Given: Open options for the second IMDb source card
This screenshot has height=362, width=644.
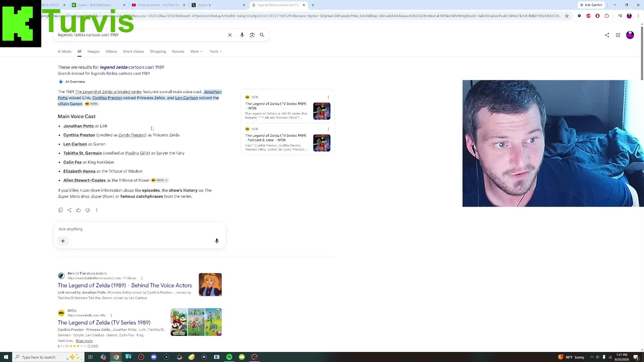Looking at the screenshot, I should pyautogui.click(x=328, y=129).
